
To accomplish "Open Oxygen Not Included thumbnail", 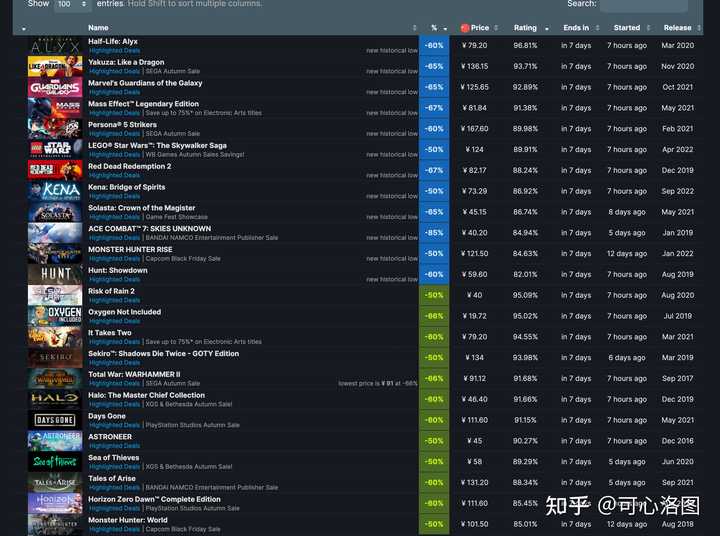I will [x=55, y=316].
